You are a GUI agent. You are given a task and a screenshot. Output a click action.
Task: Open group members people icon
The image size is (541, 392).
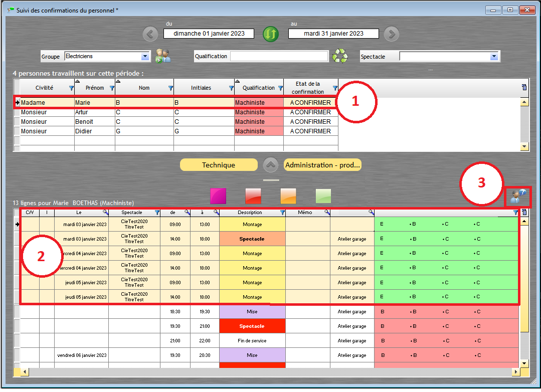[x=163, y=56]
